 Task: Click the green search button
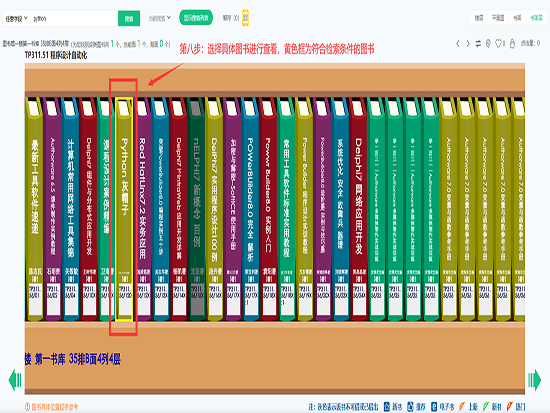click(x=129, y=19)
